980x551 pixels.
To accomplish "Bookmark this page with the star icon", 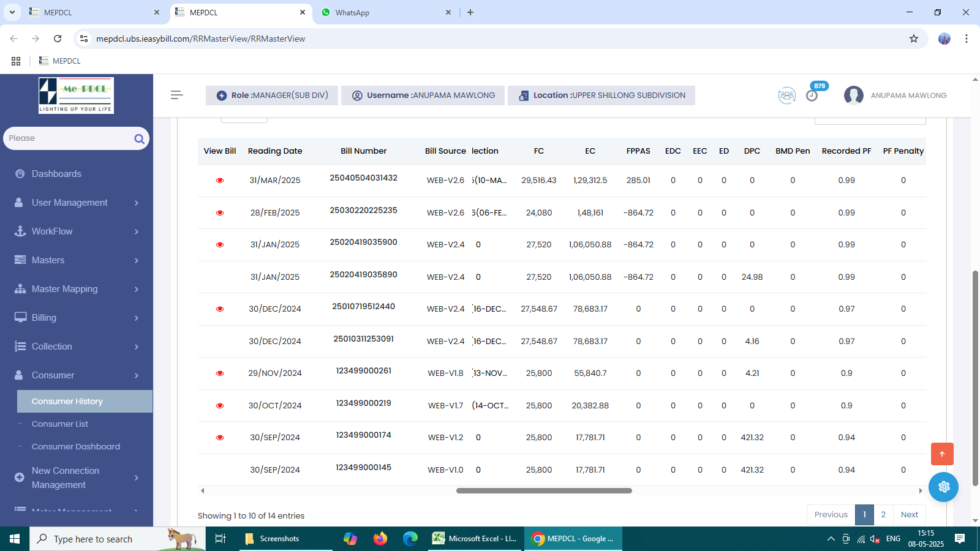I will pyautogui.click(x=914, y=39).
